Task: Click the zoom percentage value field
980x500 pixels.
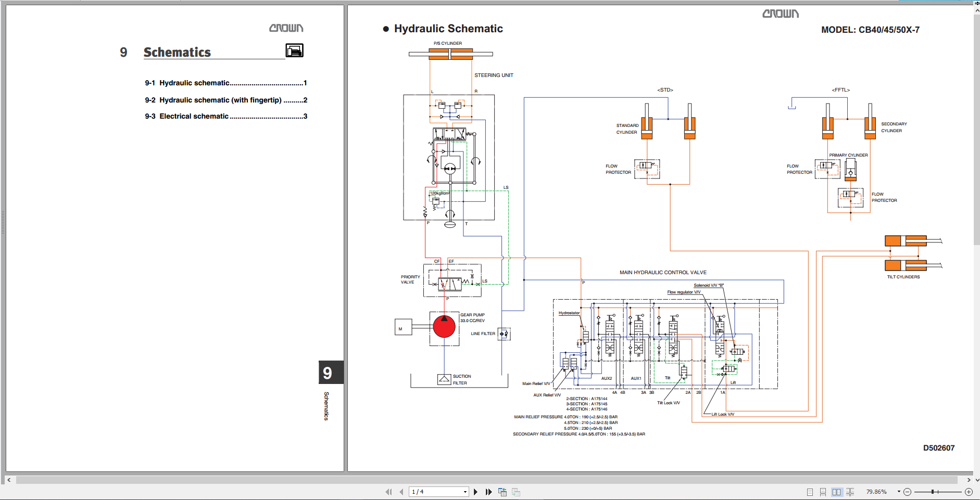Action: tap(877, 492)
